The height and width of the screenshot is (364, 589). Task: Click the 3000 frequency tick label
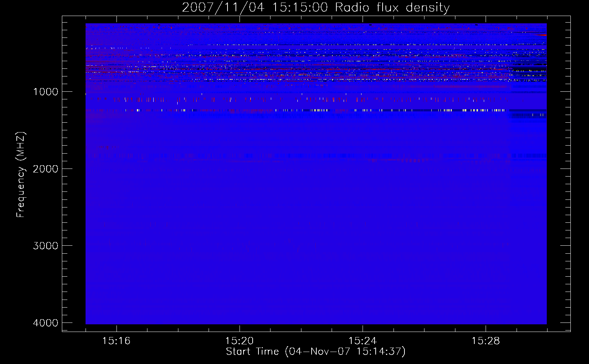46,246
